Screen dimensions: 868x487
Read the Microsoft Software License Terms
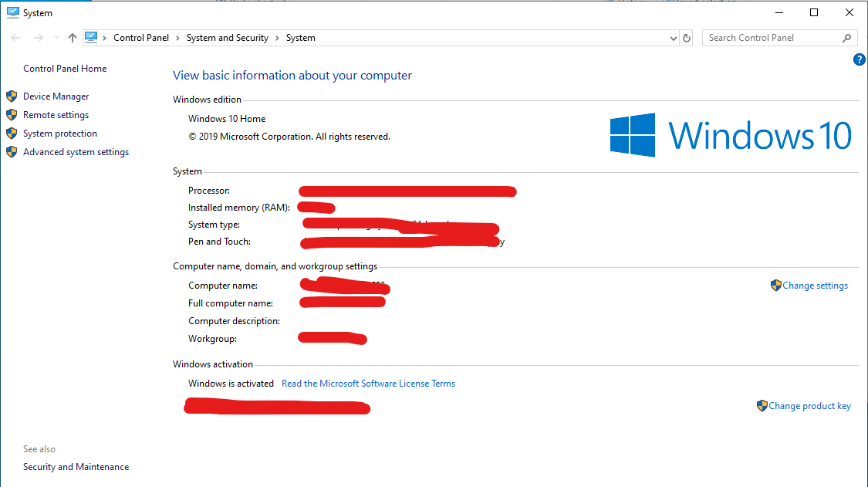pyautogui.click(x=368, y=384)
